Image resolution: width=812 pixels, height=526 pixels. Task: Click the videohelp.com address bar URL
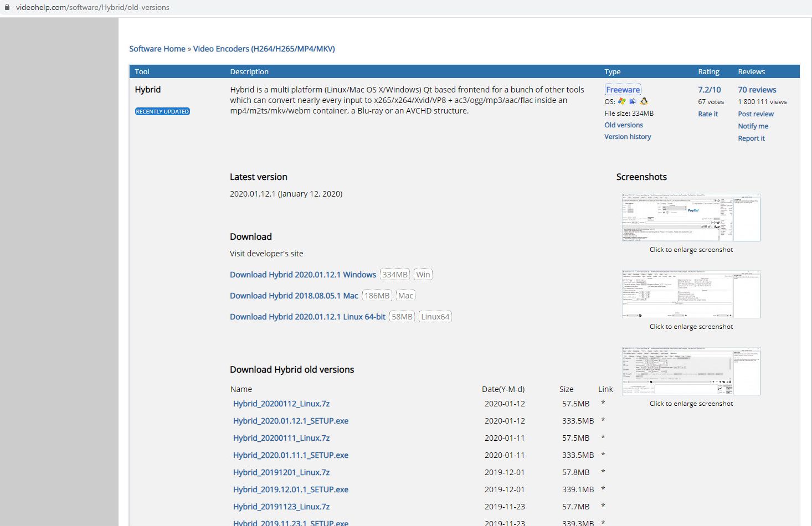click(92, 7)
